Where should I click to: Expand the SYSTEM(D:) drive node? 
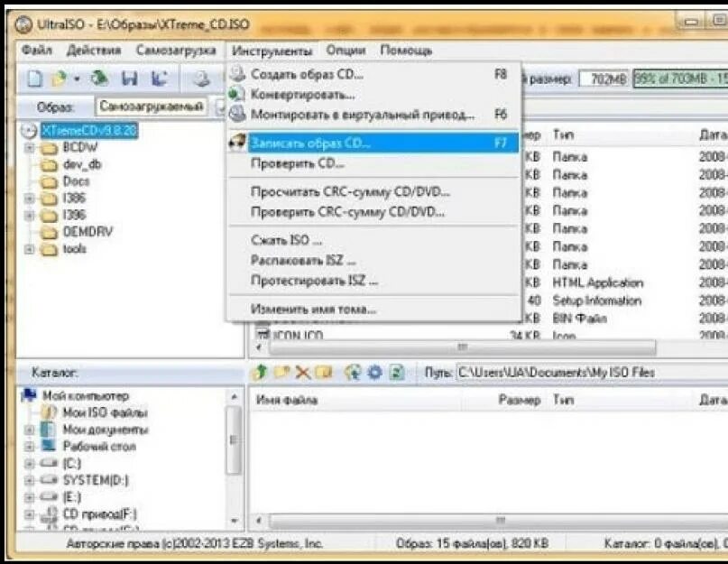click(x=29, y=480)
